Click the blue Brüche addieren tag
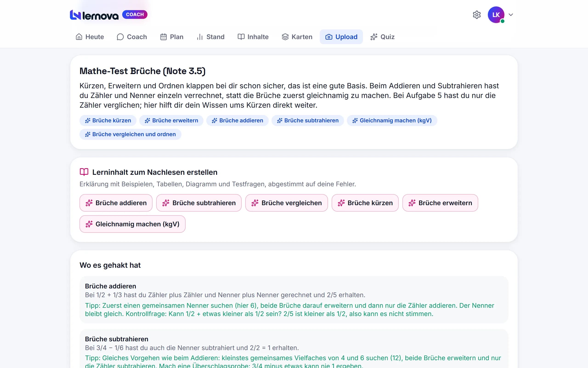 click(237, 121)
